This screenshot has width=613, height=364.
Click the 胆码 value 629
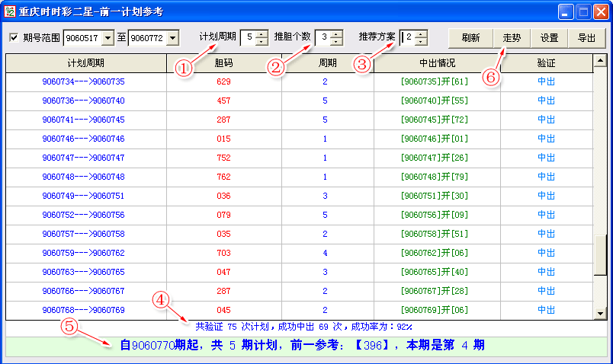tap(223, 82)
